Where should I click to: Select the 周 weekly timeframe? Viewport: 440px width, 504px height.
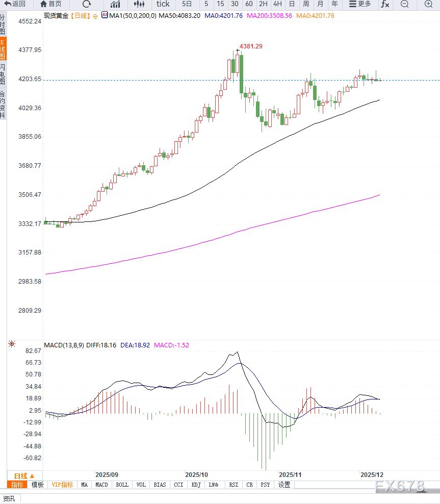click(306, 4)
